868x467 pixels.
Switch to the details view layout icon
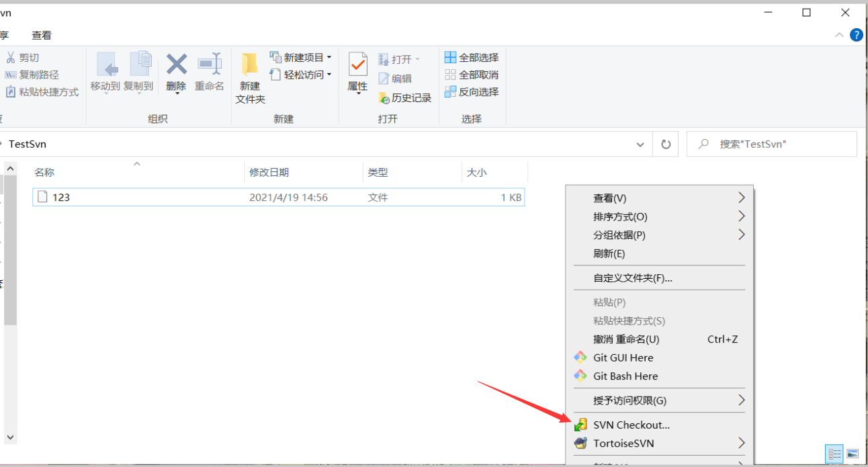pyautogui.click(x=835, y=454)
